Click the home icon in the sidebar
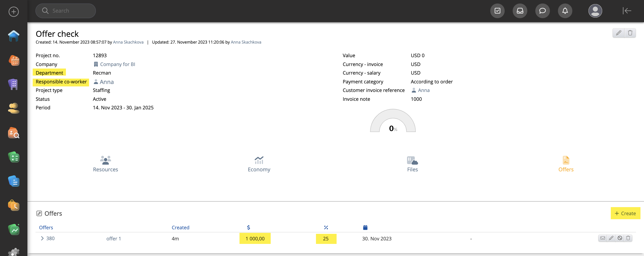The image size is (644, 256). tap(14, 36)
